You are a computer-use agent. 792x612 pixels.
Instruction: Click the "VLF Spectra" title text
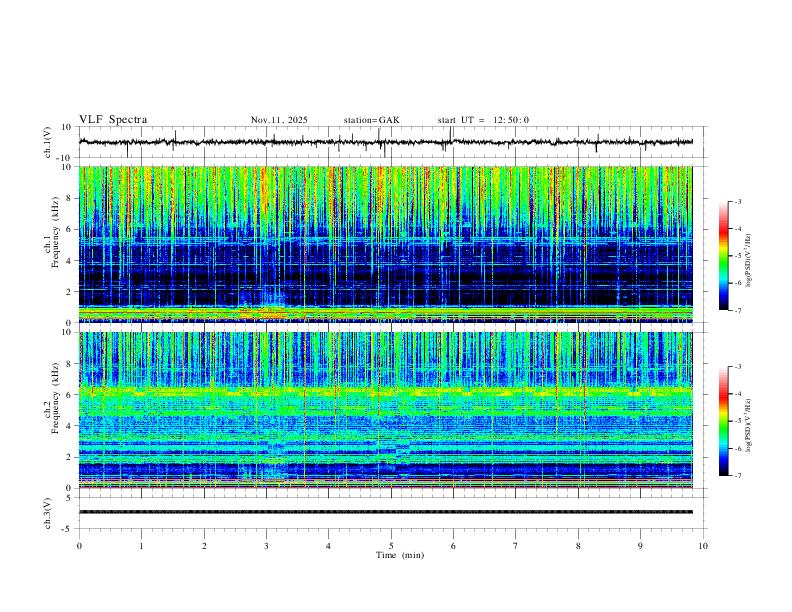coord(113,120)
